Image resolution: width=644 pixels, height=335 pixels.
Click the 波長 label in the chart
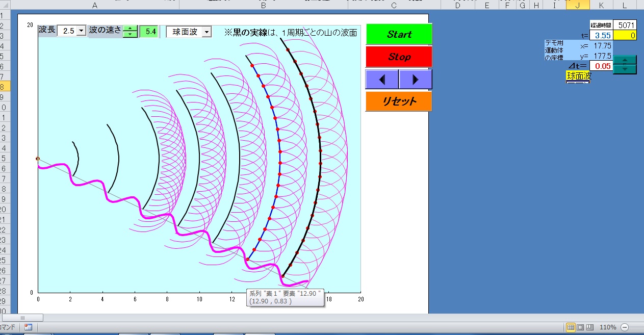click(x=46, y=30)
